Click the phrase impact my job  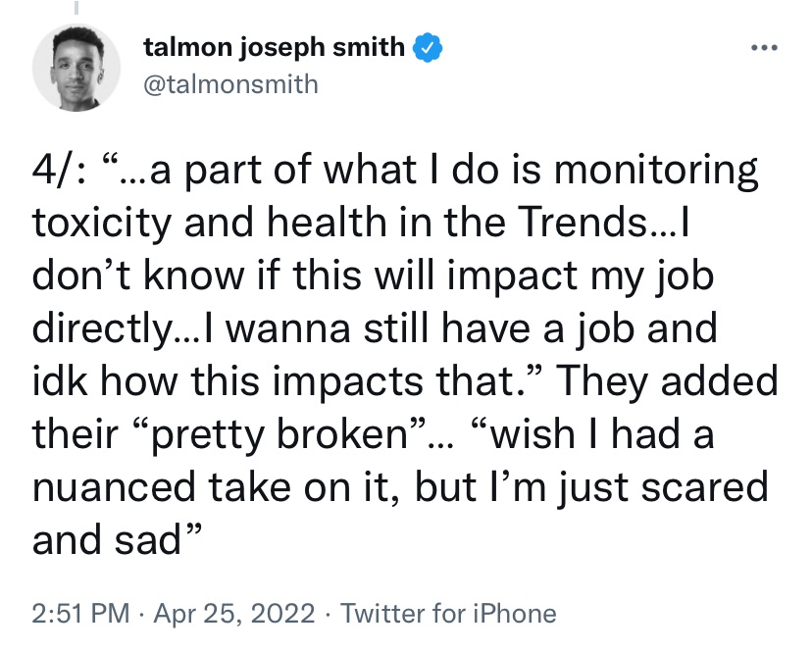click(x=581, y=276)
